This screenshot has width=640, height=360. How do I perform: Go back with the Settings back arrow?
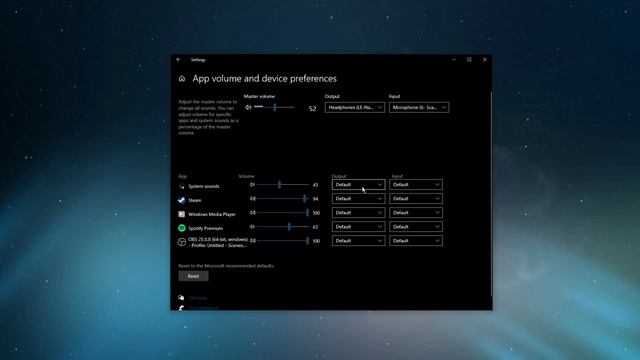click(x=178, y=60)
